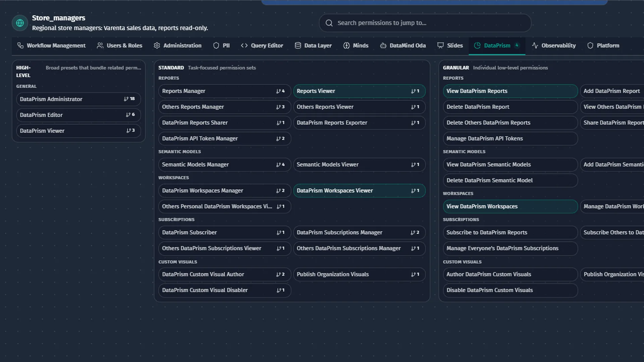Select Disable DataPrism Custom Visuals permission
This screenshot has height=362, width=644.
pyautogui.click(x=510, y=290)
